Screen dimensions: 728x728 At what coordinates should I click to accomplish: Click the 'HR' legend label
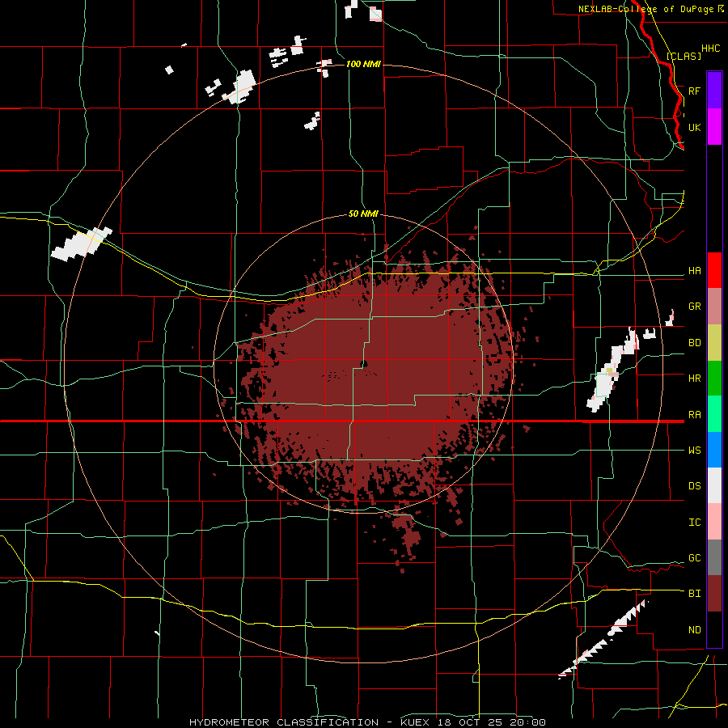pyautogui.click(x=695, y=379)
